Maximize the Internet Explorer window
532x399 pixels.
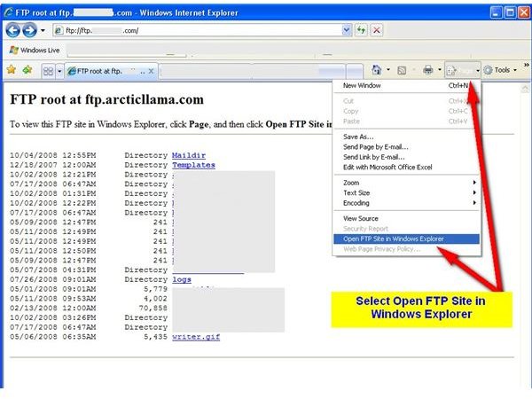pos(510,13)
